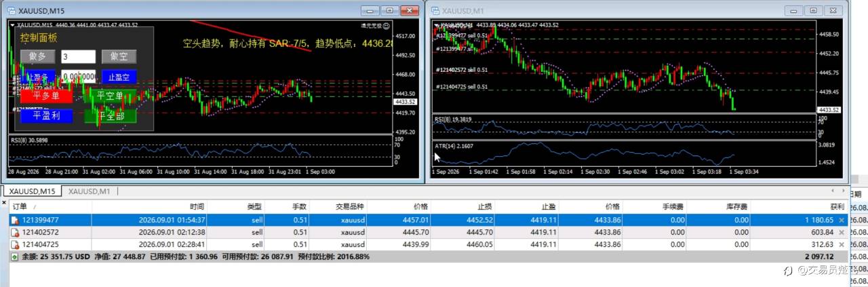Click the XAUUSD,M15 window title icon
868x287 pixels.
pos(12,10)
